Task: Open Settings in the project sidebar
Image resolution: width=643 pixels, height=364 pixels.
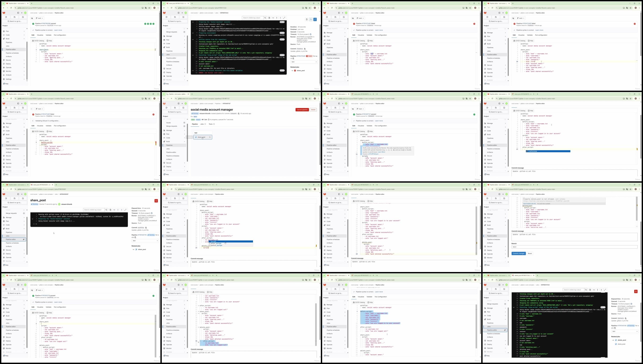Action: pyautogui.click(x=9, y=79)
